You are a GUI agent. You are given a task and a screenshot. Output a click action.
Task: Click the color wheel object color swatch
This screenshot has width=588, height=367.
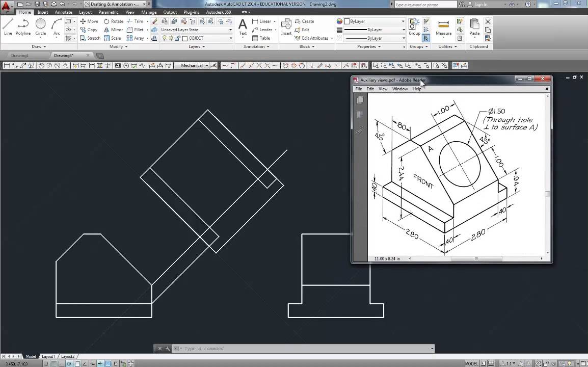(339, 21)
